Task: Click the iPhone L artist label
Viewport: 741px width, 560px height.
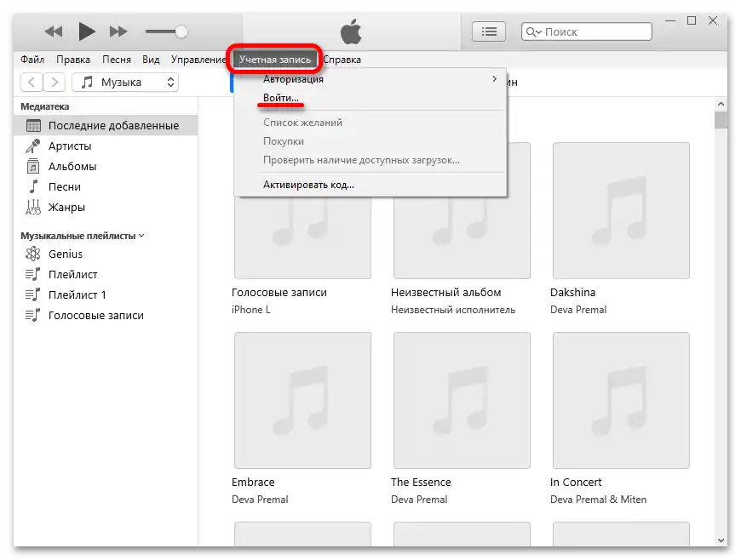Action: (251, 310)
